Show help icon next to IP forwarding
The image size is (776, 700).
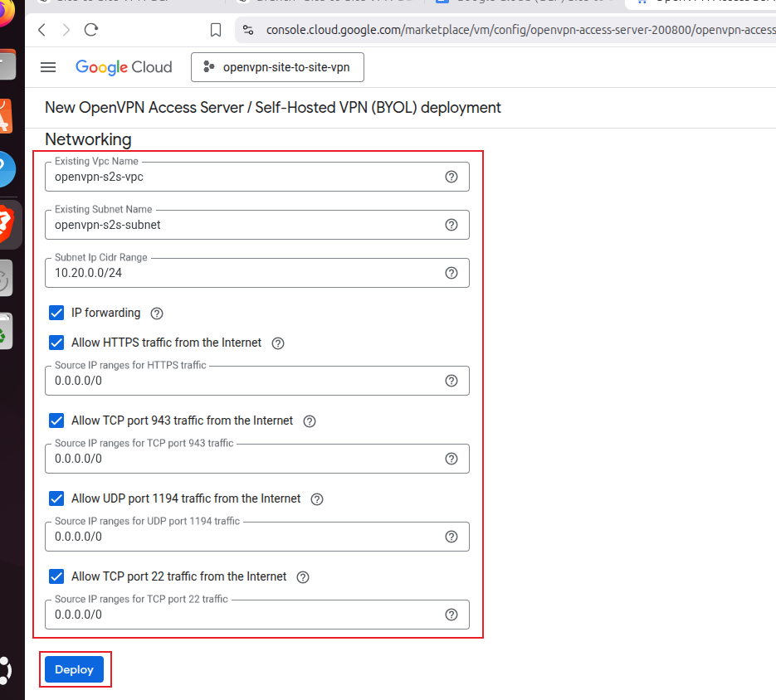click(x=157, y=314)
